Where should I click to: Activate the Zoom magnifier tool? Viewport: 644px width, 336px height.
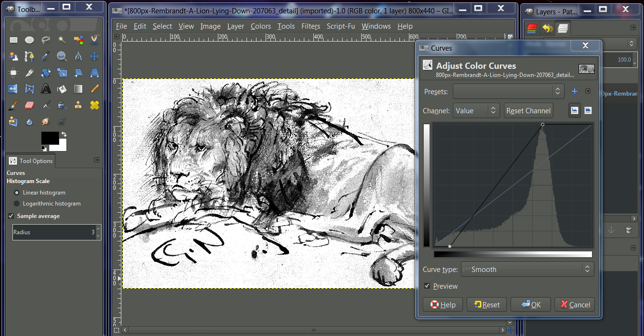[x=62, y=56]
